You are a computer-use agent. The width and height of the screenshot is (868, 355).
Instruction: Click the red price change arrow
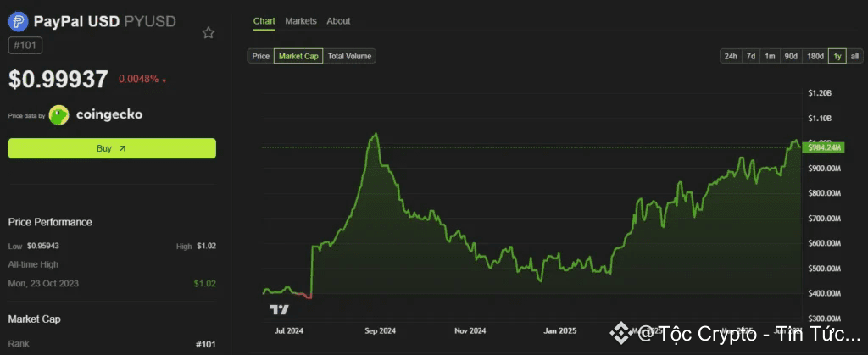click(x=164, y=80)
